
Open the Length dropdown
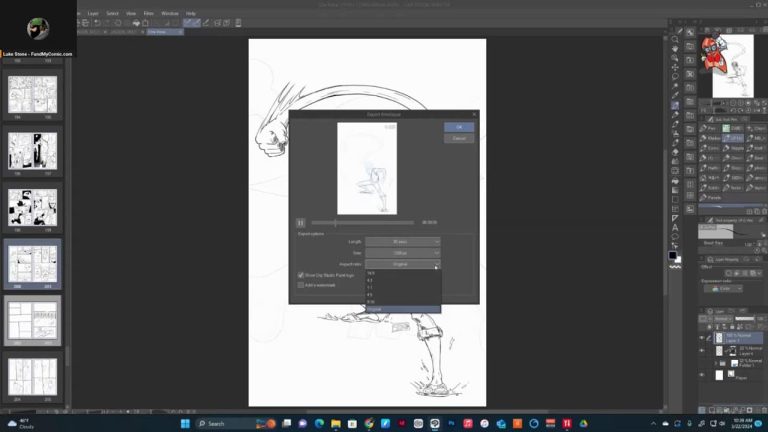click(402, 242)
